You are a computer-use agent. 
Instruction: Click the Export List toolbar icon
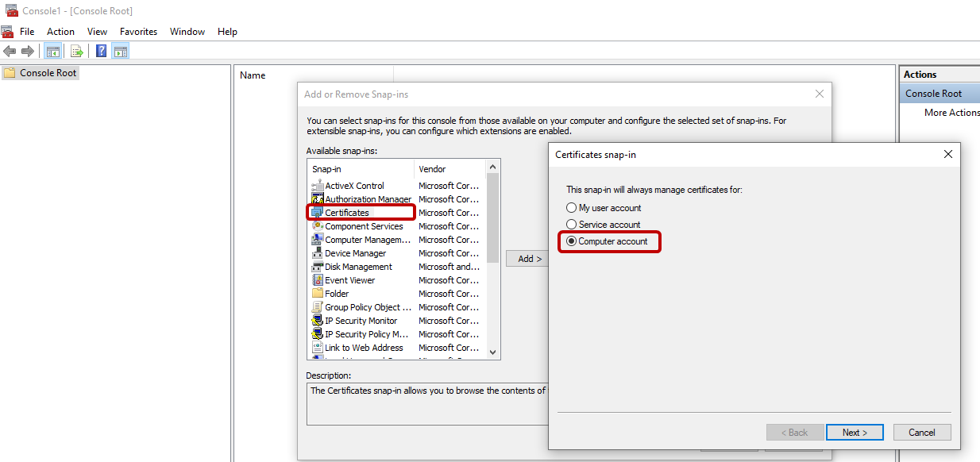pos(77,52)
